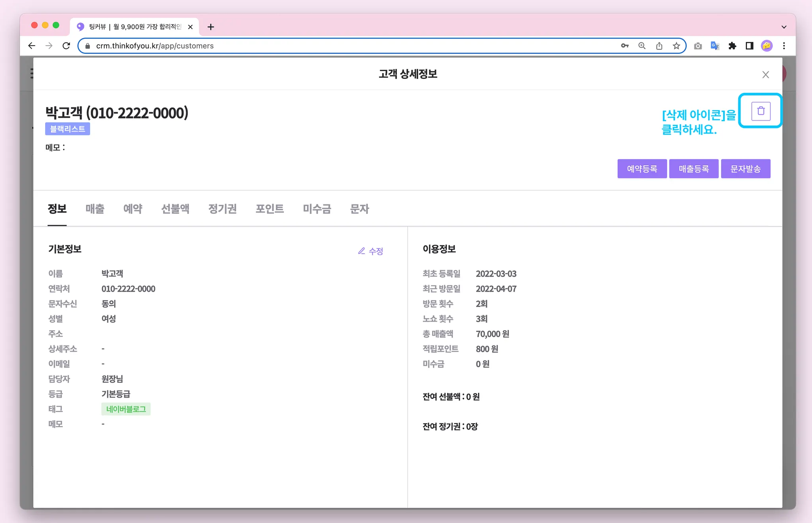Close the customer detail dialog
Viewport: 812px width, 523px height.
(x=765, y=74)
